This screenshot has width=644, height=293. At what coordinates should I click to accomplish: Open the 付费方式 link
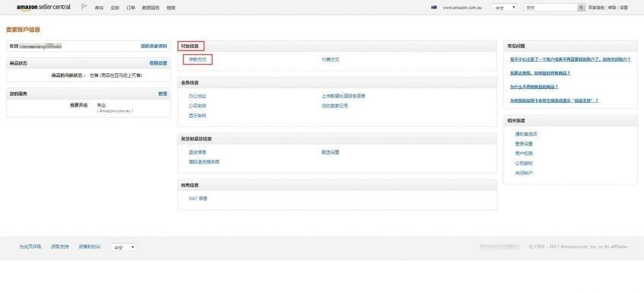[331, 59]
